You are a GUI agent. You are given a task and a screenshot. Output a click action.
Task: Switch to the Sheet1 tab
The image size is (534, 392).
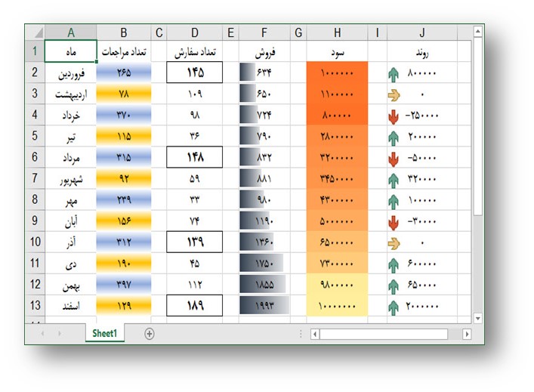pos(104,334)
